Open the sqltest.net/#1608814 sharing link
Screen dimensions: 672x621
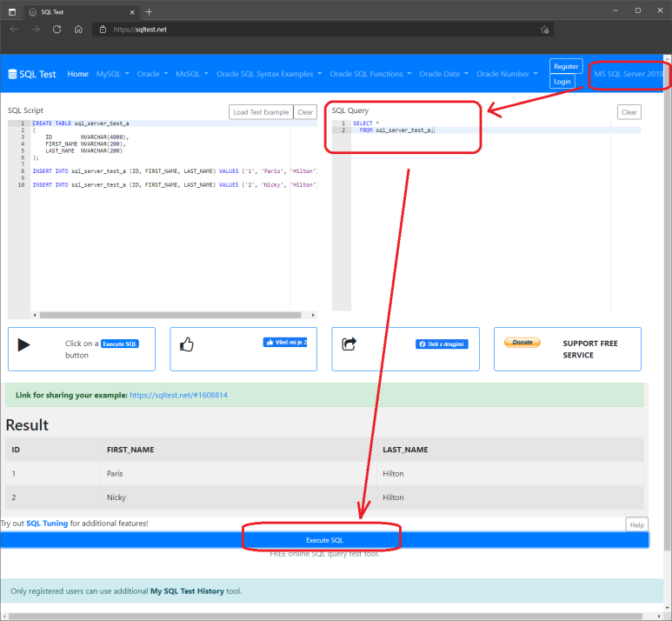pyautogui.click(x=178, y=395)
